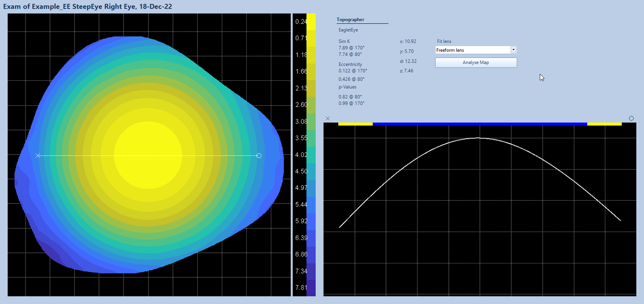Image resolution: width=644 pixels, height=304 pixels.
Task: Click the Topographer heading
Action: (350, 20)
